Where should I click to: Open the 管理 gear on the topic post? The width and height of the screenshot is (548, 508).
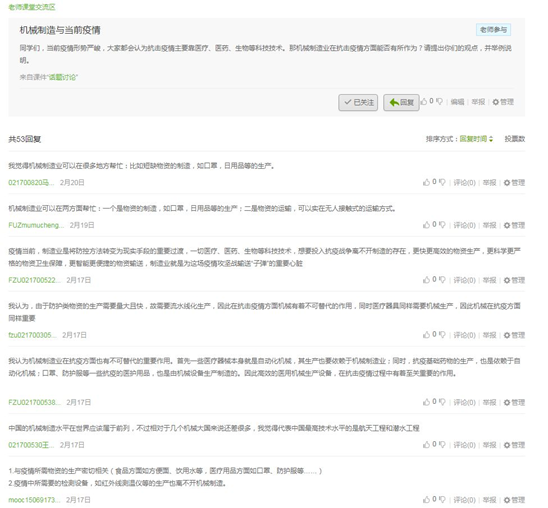(x=503, y=102)
